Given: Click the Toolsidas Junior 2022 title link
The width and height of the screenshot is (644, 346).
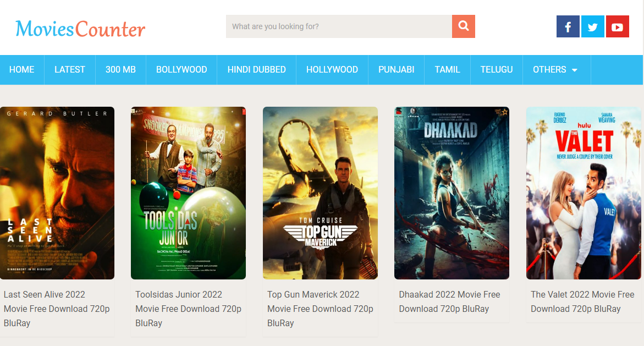Looking at the screenshot, I should 189,309.
